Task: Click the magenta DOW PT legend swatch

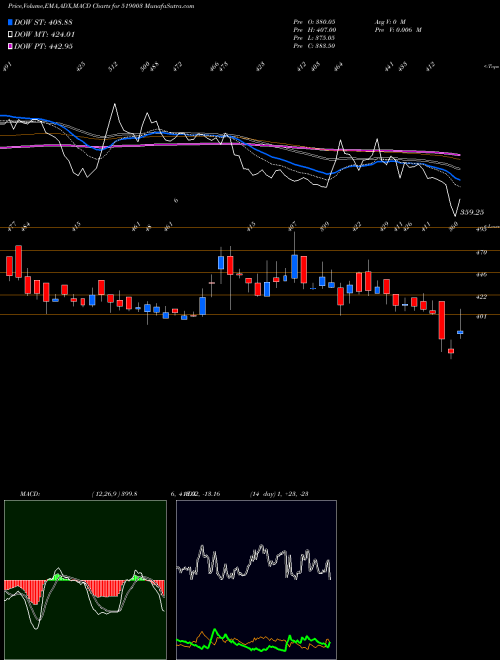Action: pos(11,46)
